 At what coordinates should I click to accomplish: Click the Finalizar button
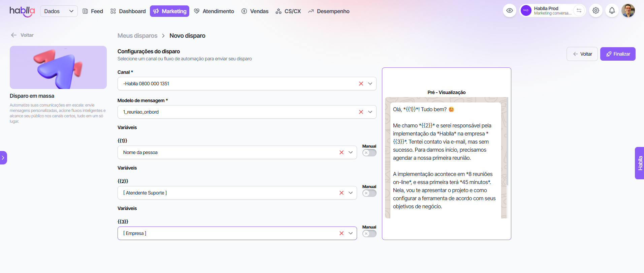(x=617, y=54)
